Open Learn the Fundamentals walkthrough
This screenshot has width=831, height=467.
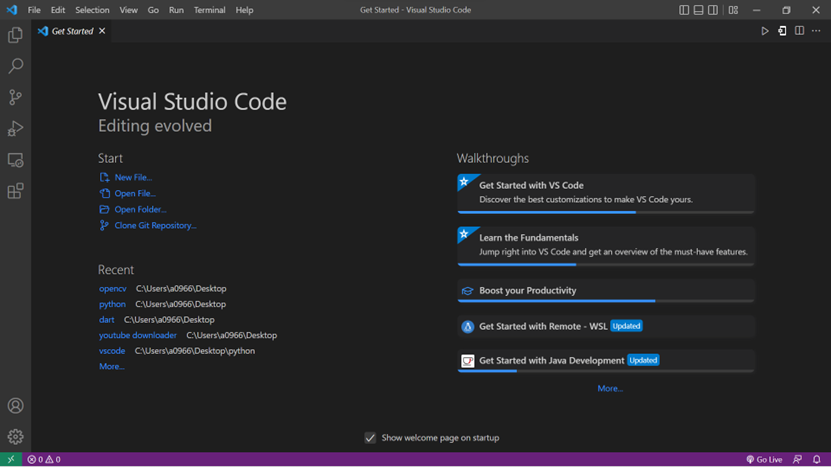(x=606, y=246)
